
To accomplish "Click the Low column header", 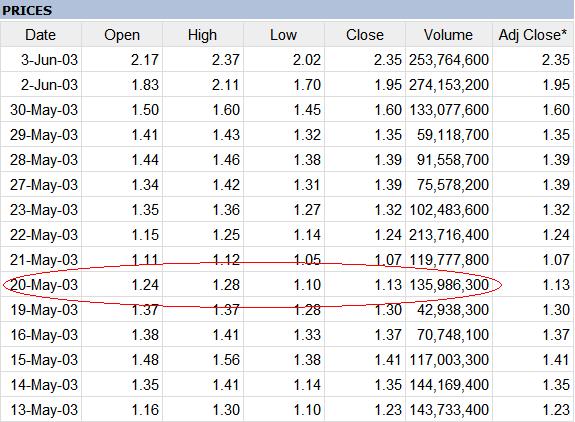I will (x=283, y=35).
